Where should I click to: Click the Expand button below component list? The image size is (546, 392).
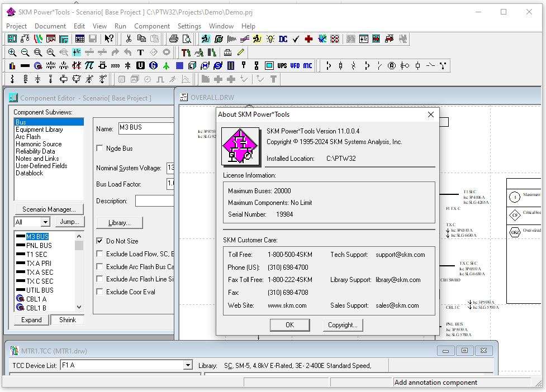click(31, 319)
